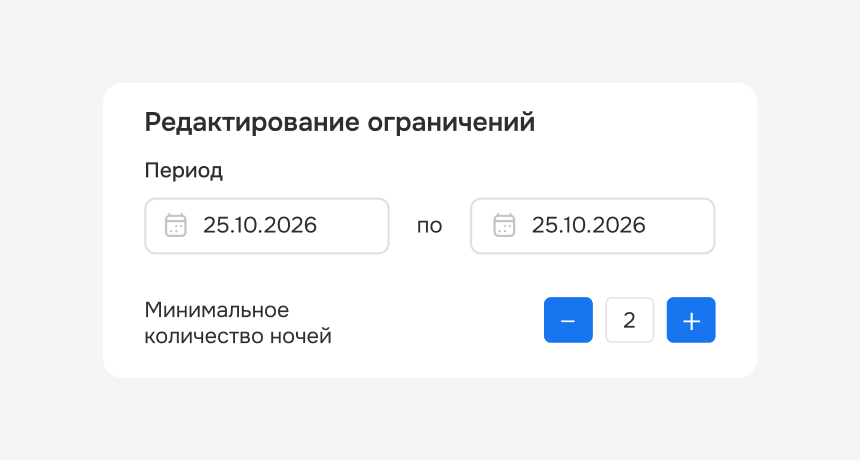This screenshot has width=860, height=460.
Task: Pick the period end date via calendar icon
Action: [504, 225]
